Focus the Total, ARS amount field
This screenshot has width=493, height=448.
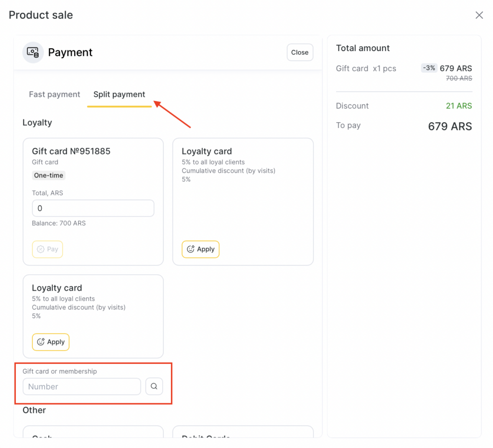(93, 208)
